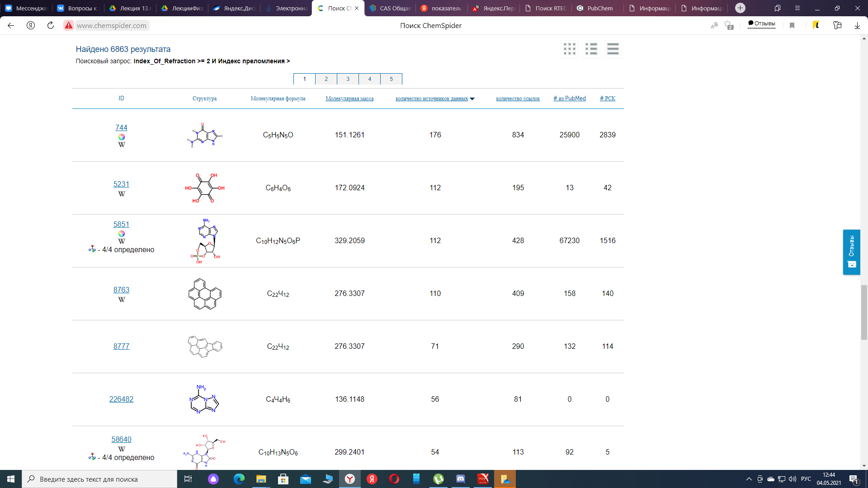This screenshot has height=488, width=868.
Task: Switch results to list-with-thumbnails view
Action: (591, 49)
